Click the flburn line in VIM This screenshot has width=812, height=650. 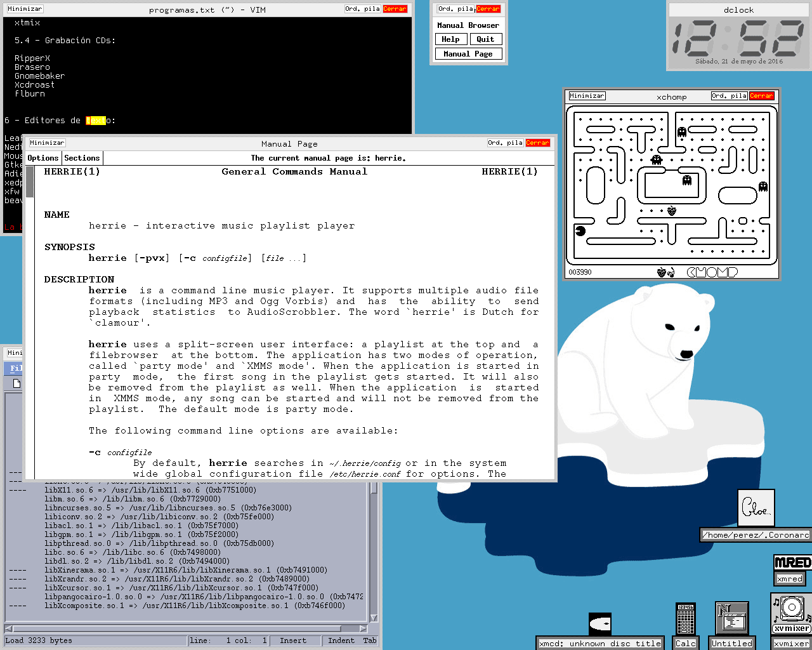pyautogui.click(x=30, y=94)
